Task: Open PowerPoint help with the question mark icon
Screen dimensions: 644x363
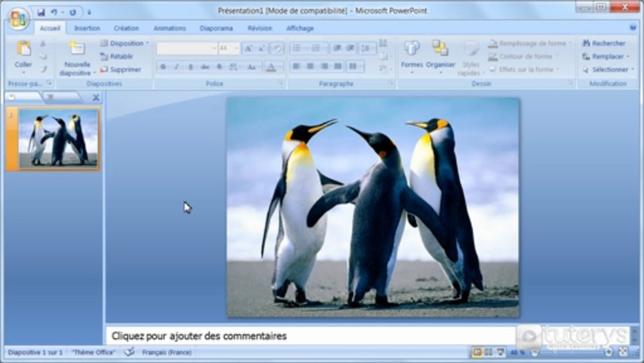Action: pos(632,28)
